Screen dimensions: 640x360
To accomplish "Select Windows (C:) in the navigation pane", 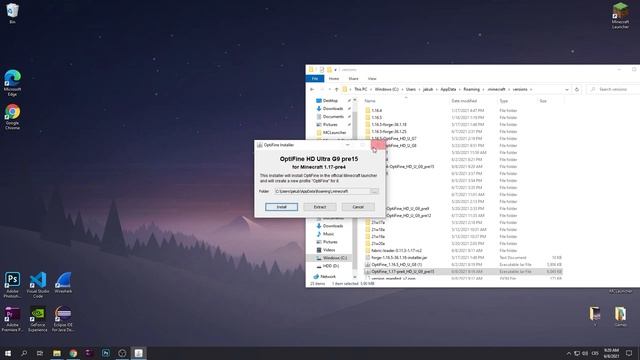I will tap(335, 258).
